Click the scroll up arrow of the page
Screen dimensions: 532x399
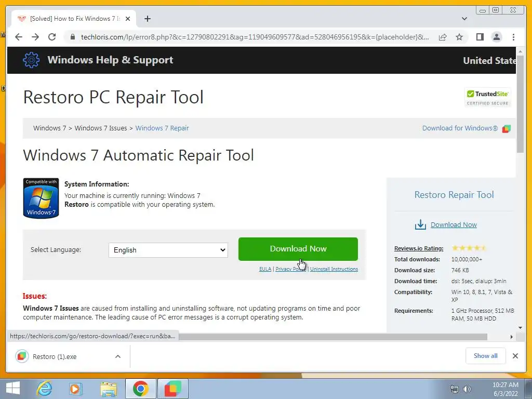point(520,51)
